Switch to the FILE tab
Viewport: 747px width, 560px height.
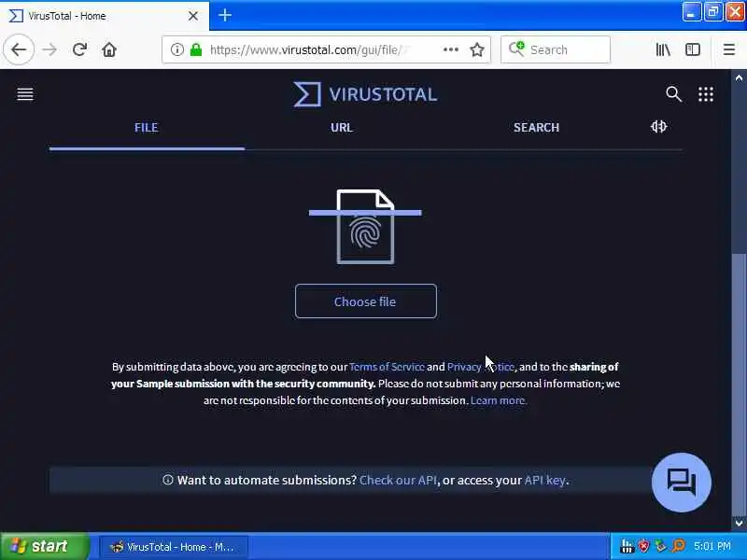[x=147, y=128]
